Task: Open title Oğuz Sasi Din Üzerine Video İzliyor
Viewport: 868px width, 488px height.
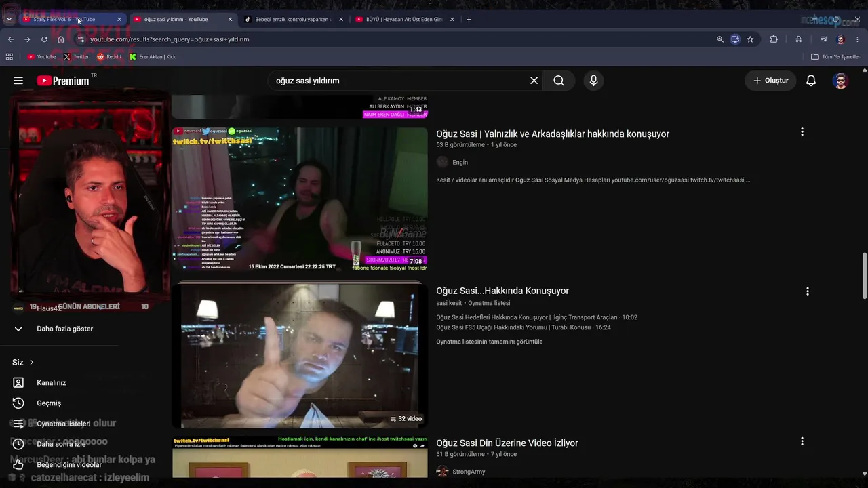Action: [507, 443]
